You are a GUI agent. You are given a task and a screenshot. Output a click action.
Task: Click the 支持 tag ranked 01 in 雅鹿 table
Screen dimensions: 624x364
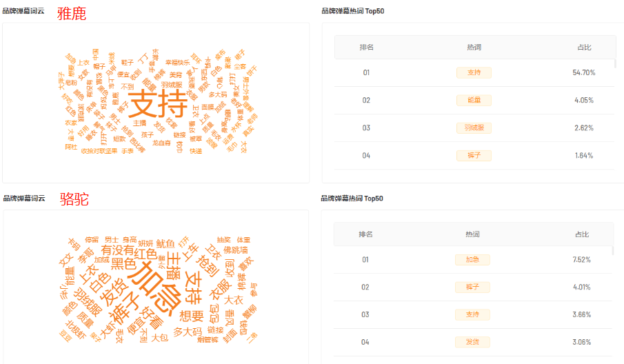(x=474, y=73)
